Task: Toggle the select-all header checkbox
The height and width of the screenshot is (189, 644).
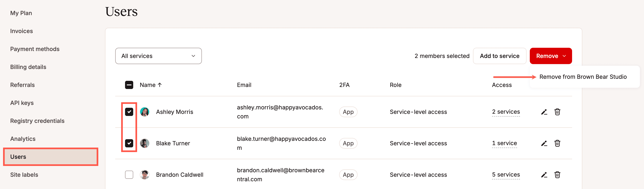Action: click(x=129, y=85)
